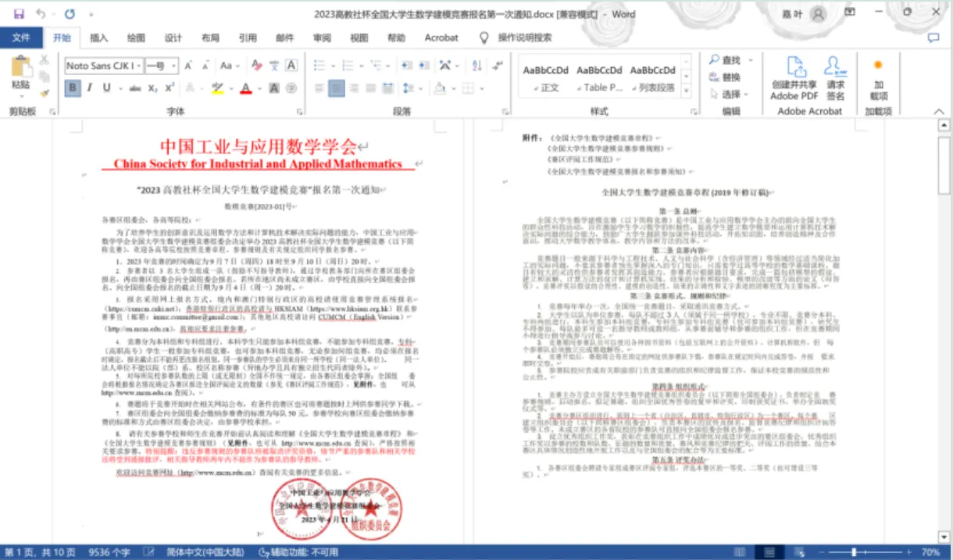The image size is (953, 560).
Task: Click the Tell Me lightbulb icon
Action: pos(484,37)
